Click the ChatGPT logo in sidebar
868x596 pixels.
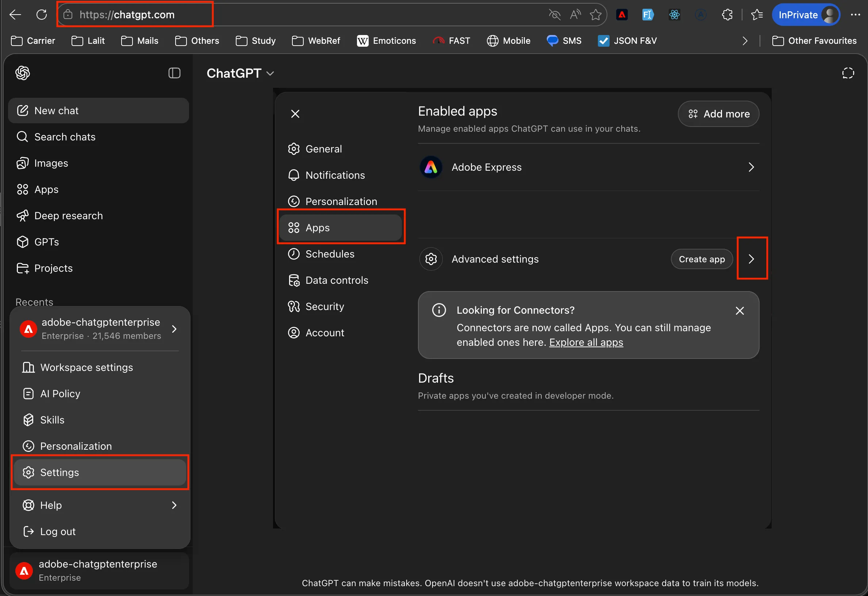click(23, 73)
